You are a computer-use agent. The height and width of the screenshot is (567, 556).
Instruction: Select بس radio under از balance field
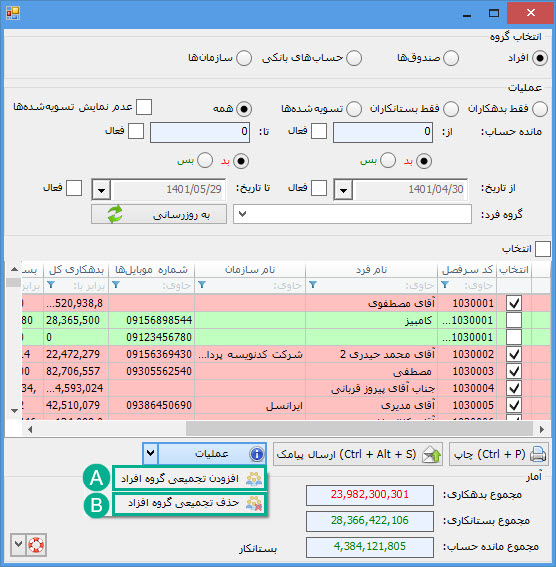[x=388, y=160]
